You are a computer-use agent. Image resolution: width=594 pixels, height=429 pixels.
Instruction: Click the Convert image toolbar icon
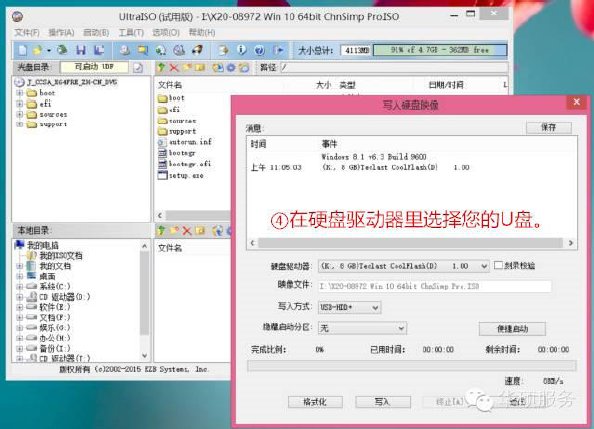pyautogui.click(x=143, y=50)
